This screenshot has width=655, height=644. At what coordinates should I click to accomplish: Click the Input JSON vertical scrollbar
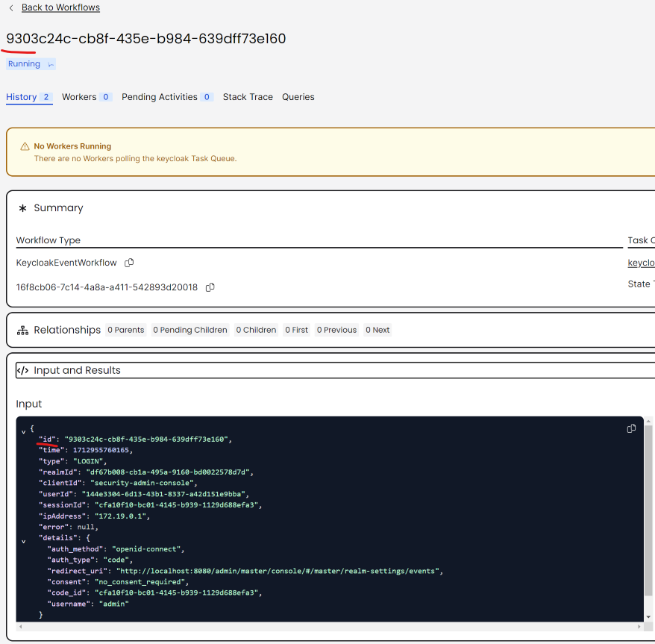coord(648,510)
